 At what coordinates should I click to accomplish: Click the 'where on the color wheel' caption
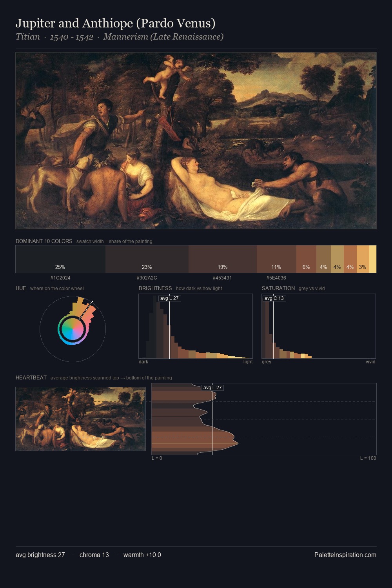pos(57,289)
